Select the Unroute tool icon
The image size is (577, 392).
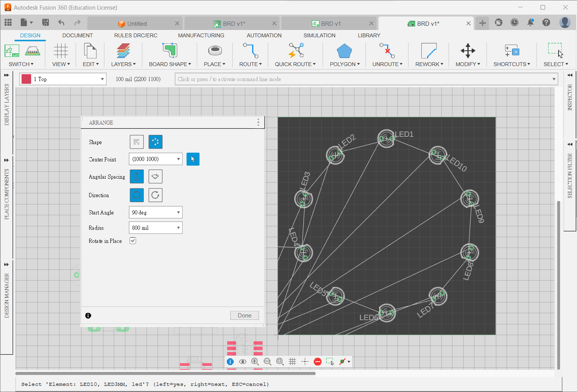pos(387,51)
